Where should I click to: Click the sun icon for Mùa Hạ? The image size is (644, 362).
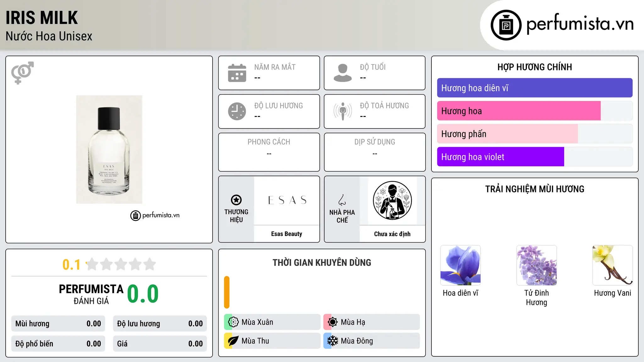(x=333, y=322)
